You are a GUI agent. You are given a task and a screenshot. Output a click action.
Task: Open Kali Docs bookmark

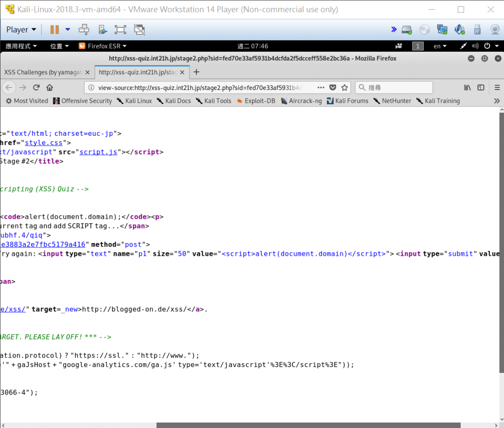pos(174,101)
